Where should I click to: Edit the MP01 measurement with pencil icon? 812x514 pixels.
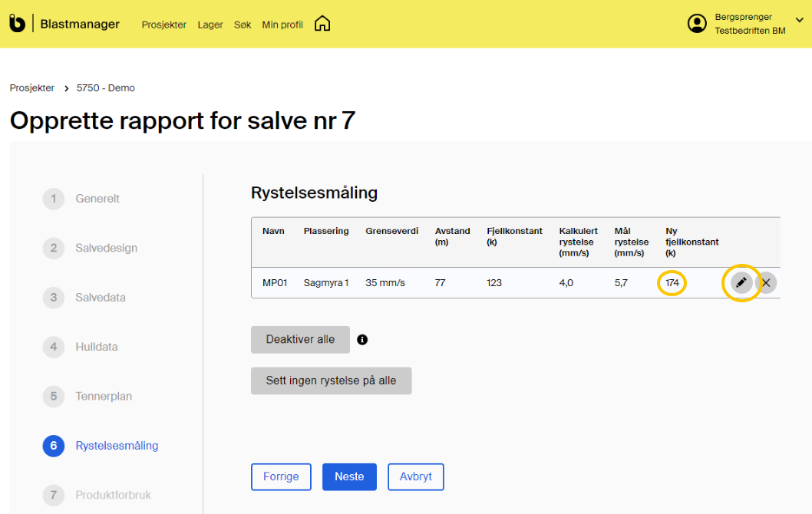tap(741, 283)
